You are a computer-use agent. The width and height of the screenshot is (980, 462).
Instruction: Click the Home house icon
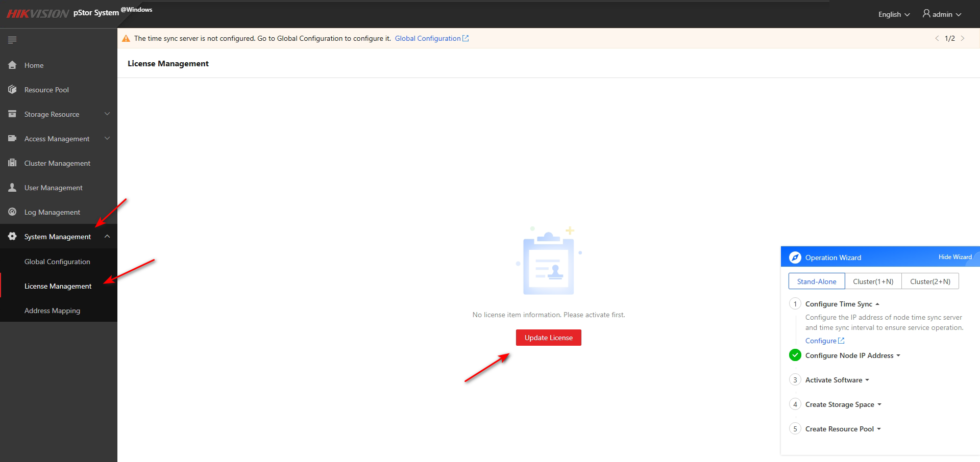pos(12,65)
